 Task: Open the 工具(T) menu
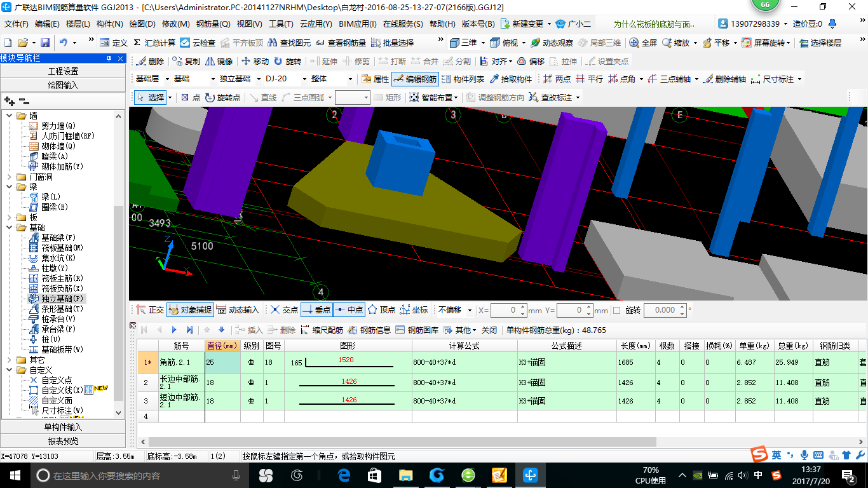click(x=281, y=24)
